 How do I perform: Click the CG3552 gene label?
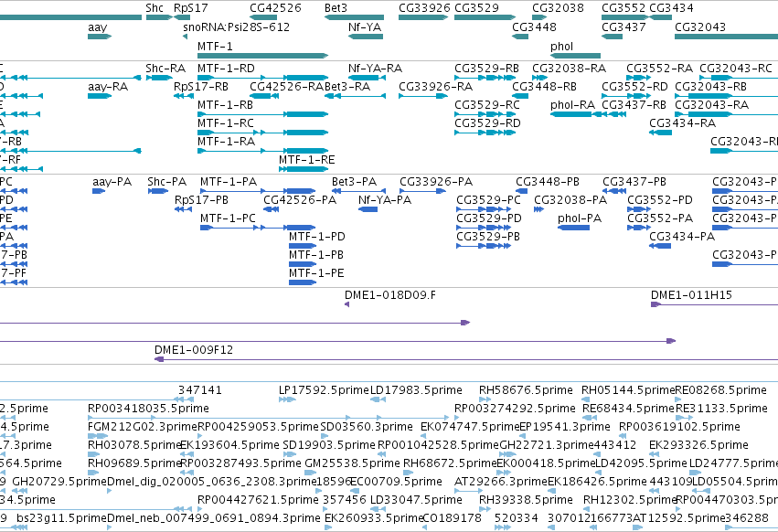point(623,8)
